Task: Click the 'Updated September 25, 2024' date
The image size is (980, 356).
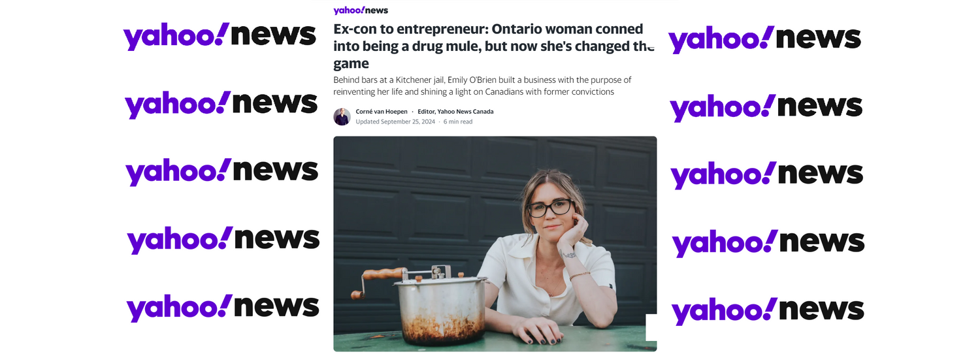Action: [x=395, y=121]
